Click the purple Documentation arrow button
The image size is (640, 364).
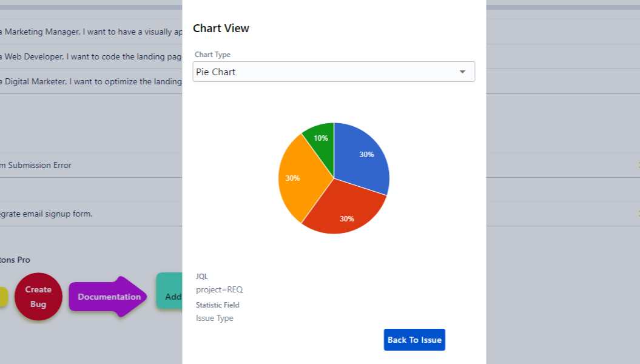click(x=109, y=297)
